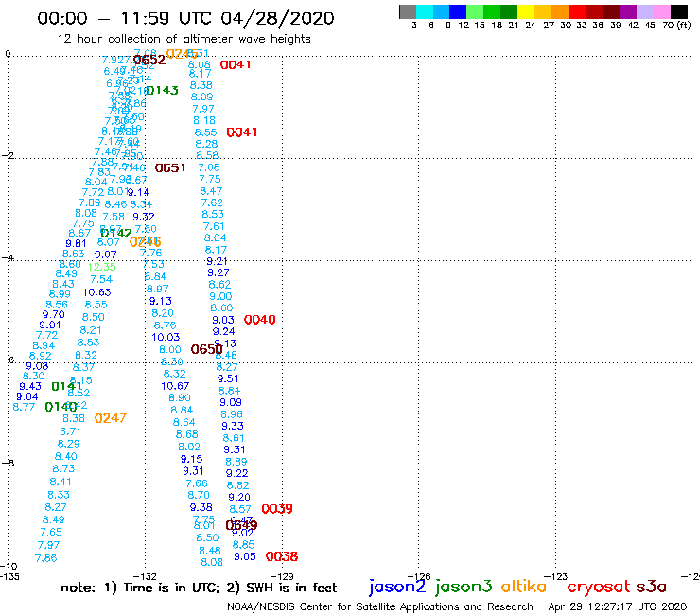
Task: Click the wave height value 9.32
Action: [x=144, y=217]
